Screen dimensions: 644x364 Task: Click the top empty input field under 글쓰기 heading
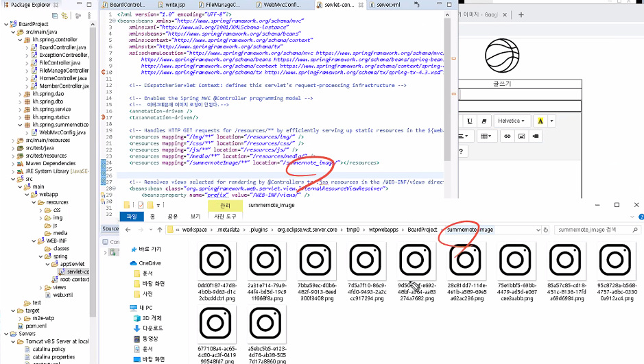click(520, 95)
